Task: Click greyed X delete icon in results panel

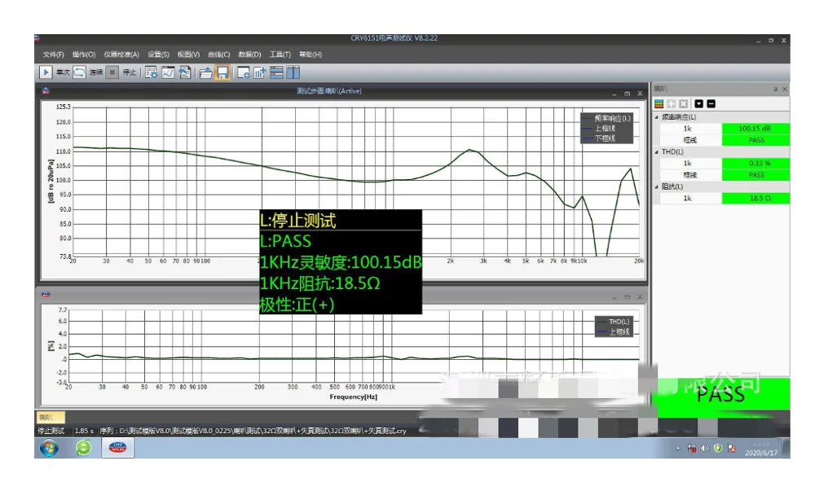Action: coord(684,103)
